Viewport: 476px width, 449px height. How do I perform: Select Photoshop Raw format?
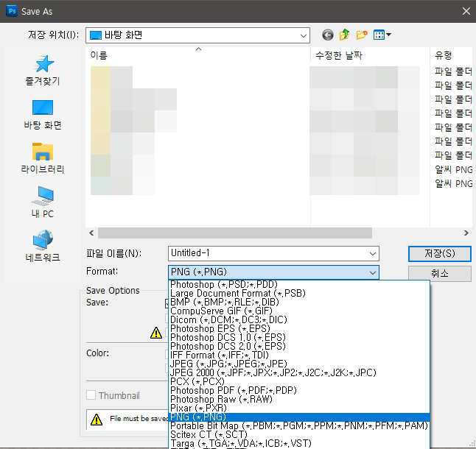click(x=299, y=399)
